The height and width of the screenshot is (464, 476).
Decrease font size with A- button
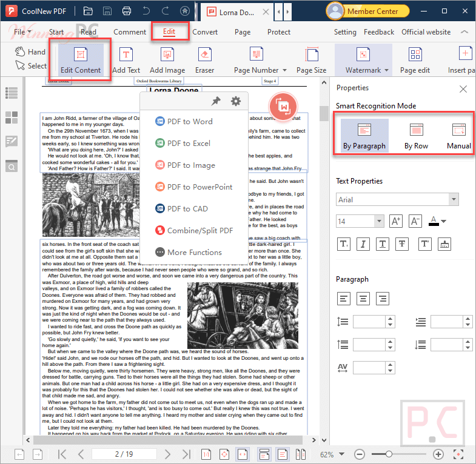pyautogui.click(x=415, y=221)
